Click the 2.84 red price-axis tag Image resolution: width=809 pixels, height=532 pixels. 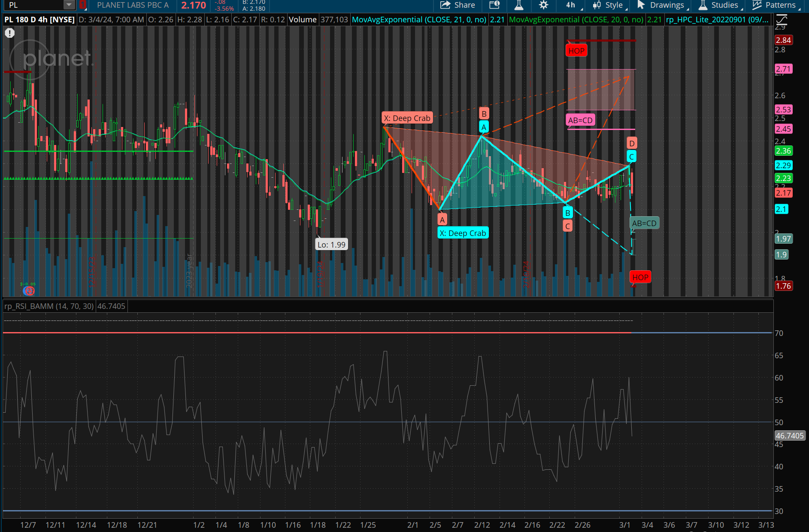click(x=783, y=40)
